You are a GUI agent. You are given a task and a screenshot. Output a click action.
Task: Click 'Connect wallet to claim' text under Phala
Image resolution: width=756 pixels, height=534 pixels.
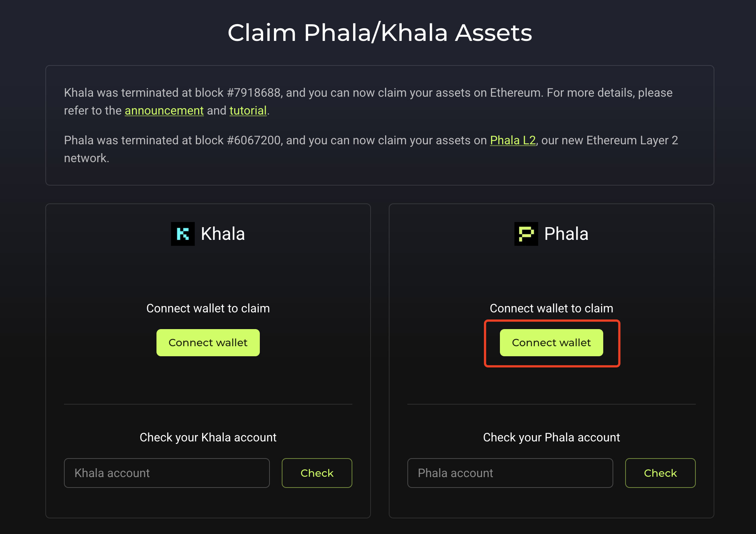tap(551, 308)
